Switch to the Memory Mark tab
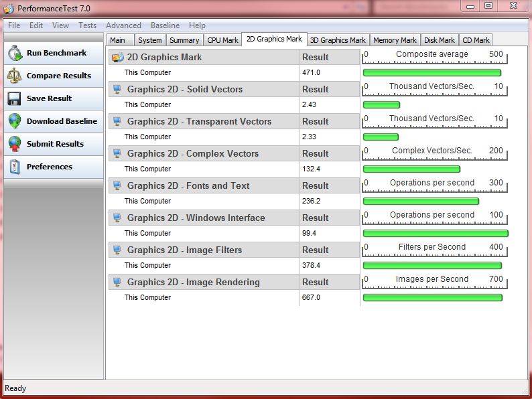Image resolution: width=532 pixels, height=399 pixels. 395,40
